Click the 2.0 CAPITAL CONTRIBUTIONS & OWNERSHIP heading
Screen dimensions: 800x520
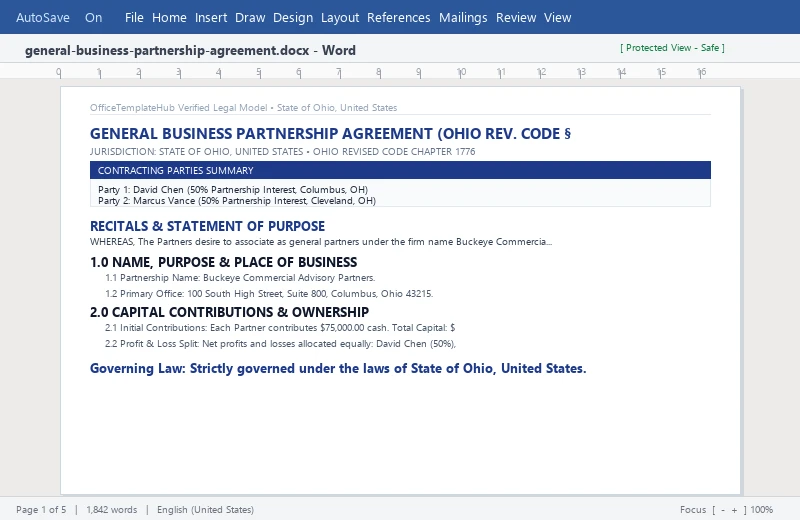coord(229,312)
